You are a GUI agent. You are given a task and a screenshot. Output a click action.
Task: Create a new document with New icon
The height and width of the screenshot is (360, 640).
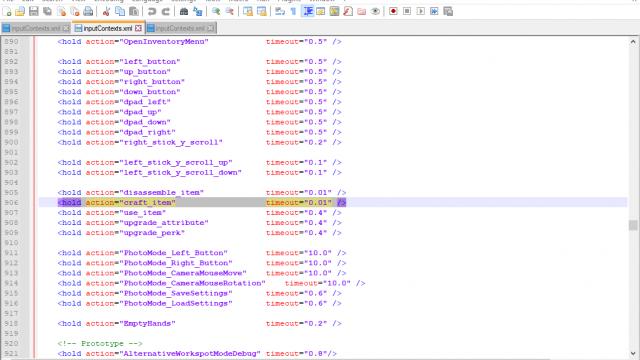coord(7,11)
